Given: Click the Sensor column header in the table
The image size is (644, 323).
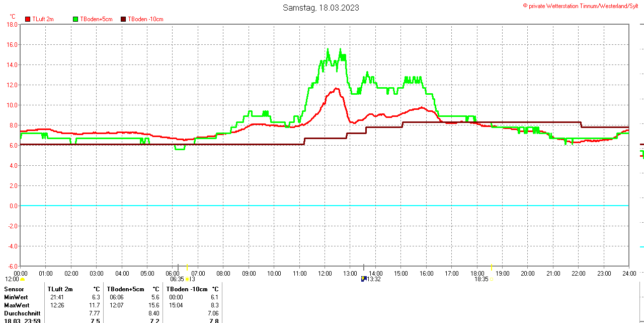Looking at the screenshot, I should [14, 289].
